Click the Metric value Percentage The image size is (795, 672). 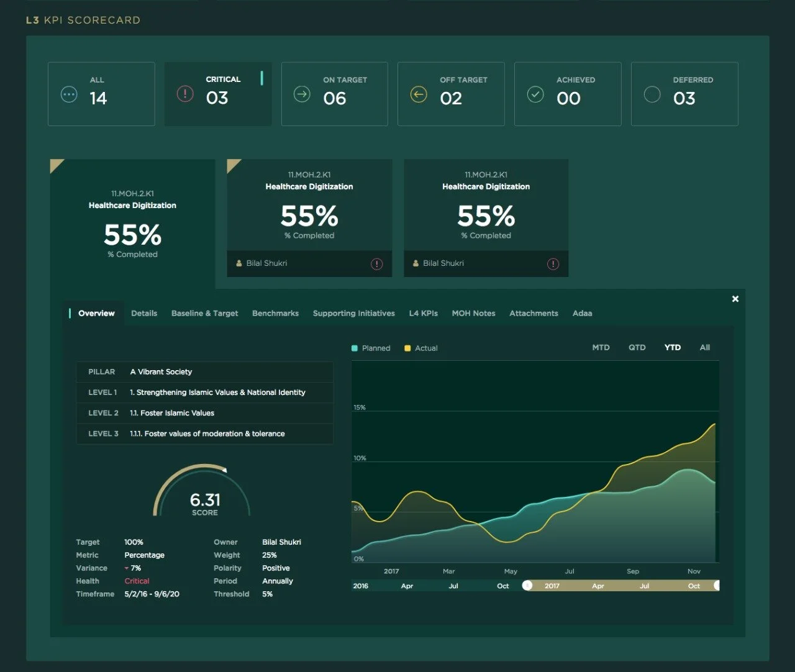tap(144, 555)
